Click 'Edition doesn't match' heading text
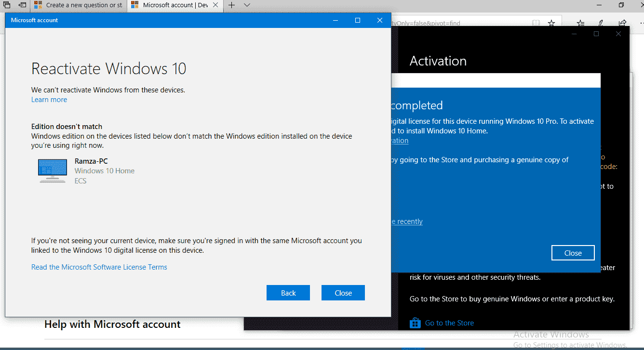The width and height of the screenshot is (644, 350). click(x=67, y=127)
